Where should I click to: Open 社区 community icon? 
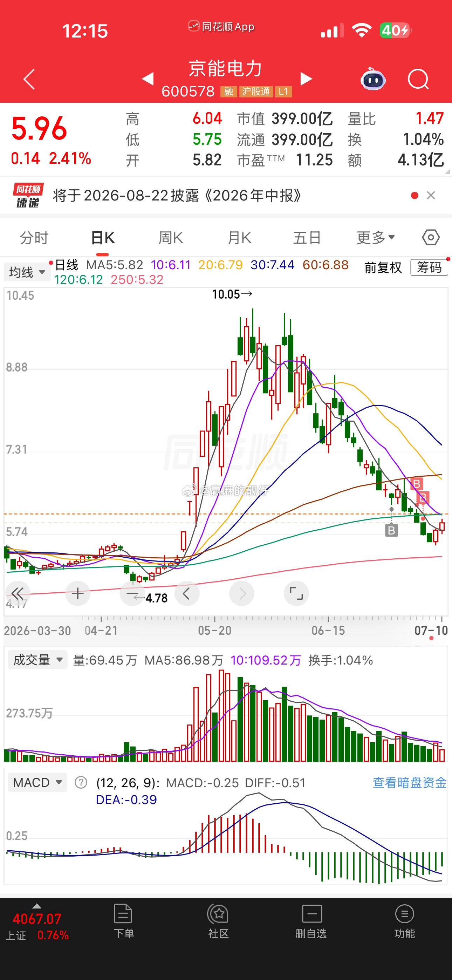coord(218,921)
